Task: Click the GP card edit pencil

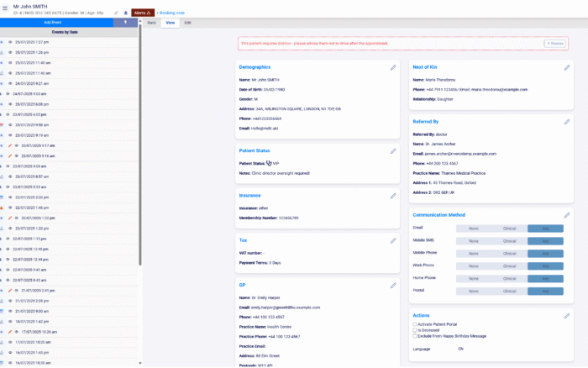Action: [x=393, y=286]
